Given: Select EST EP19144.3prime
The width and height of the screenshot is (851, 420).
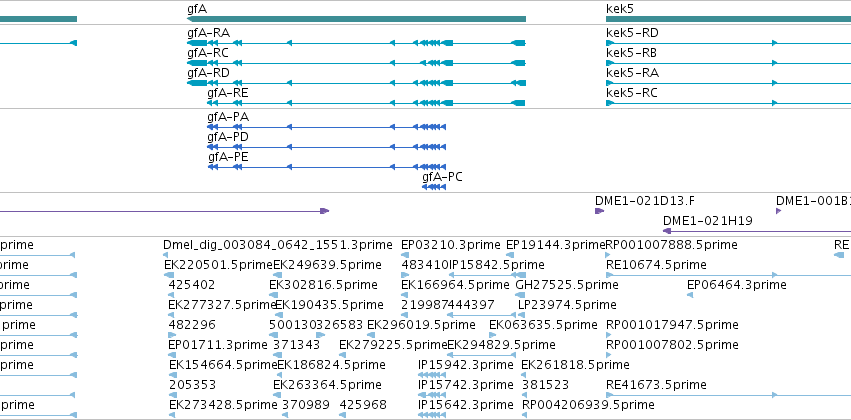Looking at the screenshot, I should 555,245.
